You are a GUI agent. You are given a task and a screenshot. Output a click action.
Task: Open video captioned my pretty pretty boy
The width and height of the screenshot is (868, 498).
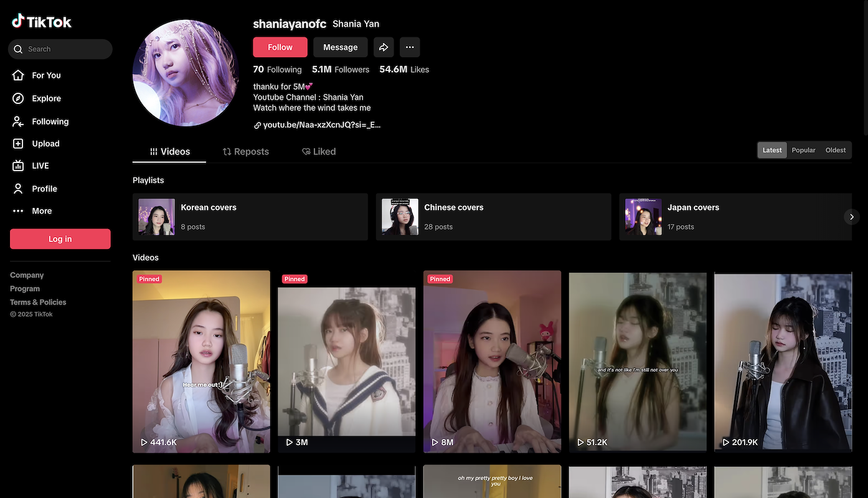click(x=492, y=481)
